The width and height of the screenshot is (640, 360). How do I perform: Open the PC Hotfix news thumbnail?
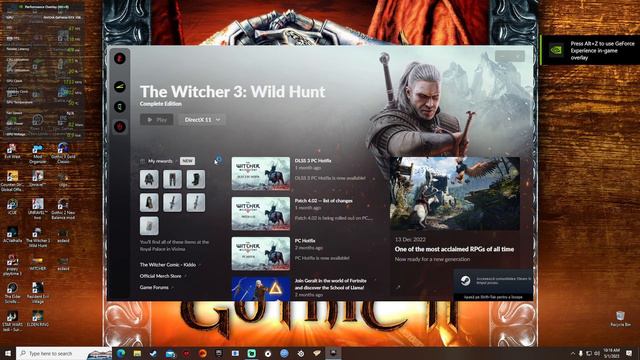pyautogui.click(x=261, y=253)
